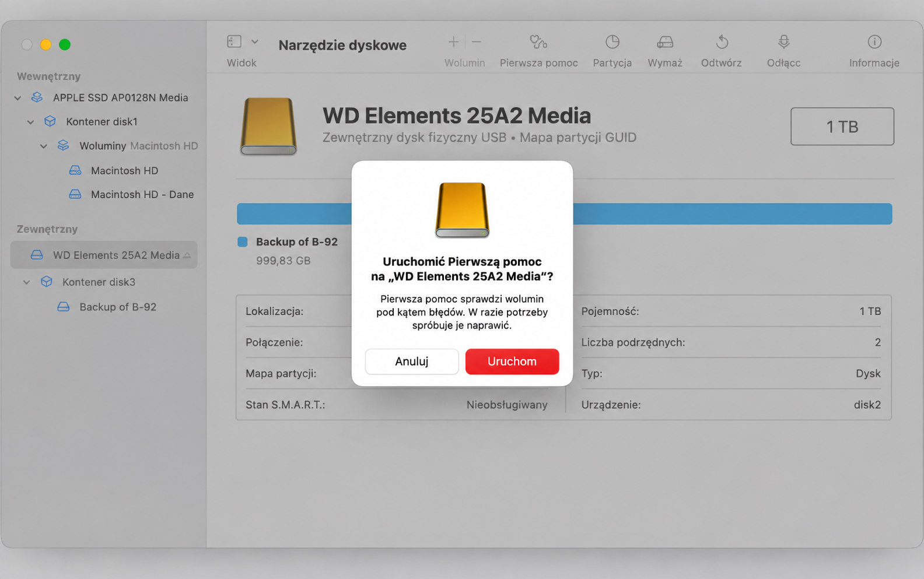This screenshot has height=579, width=924.
Task: Open the Widok dropdown chevron
Action: point(255,42)
